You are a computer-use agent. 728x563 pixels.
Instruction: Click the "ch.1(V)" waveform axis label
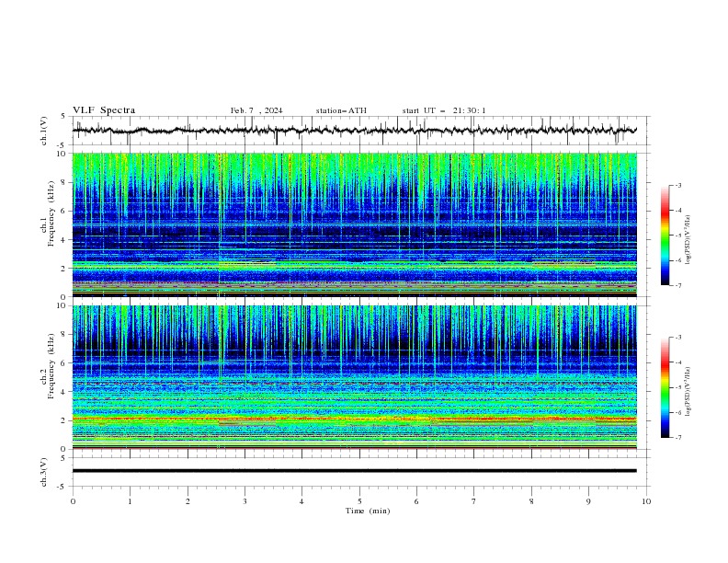click(x=44, y=131)
